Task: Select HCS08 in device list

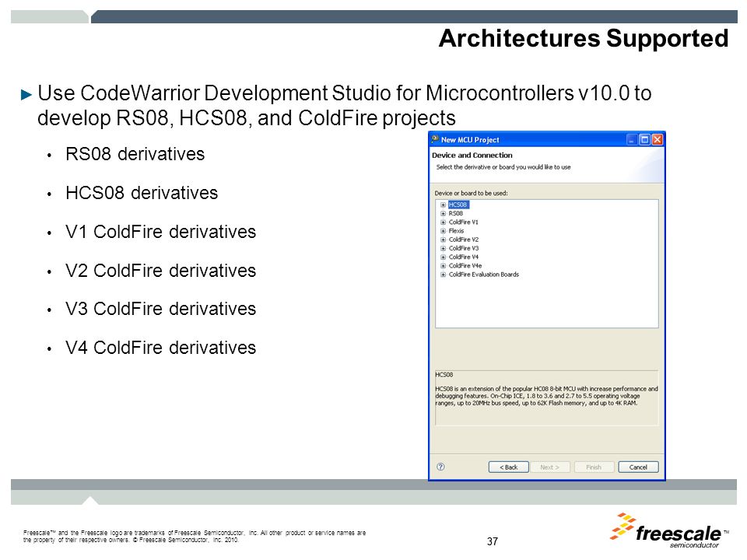Action: pyautogui.click(x=458, y=205)
